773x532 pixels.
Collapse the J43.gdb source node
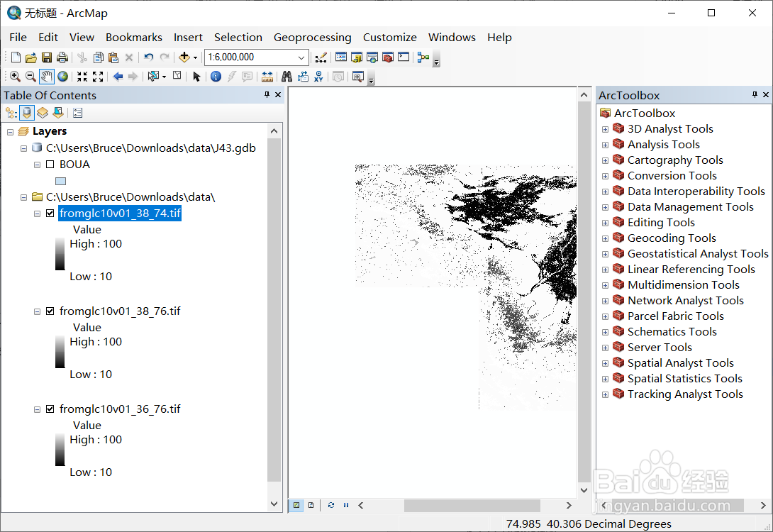tap(23, 148)
